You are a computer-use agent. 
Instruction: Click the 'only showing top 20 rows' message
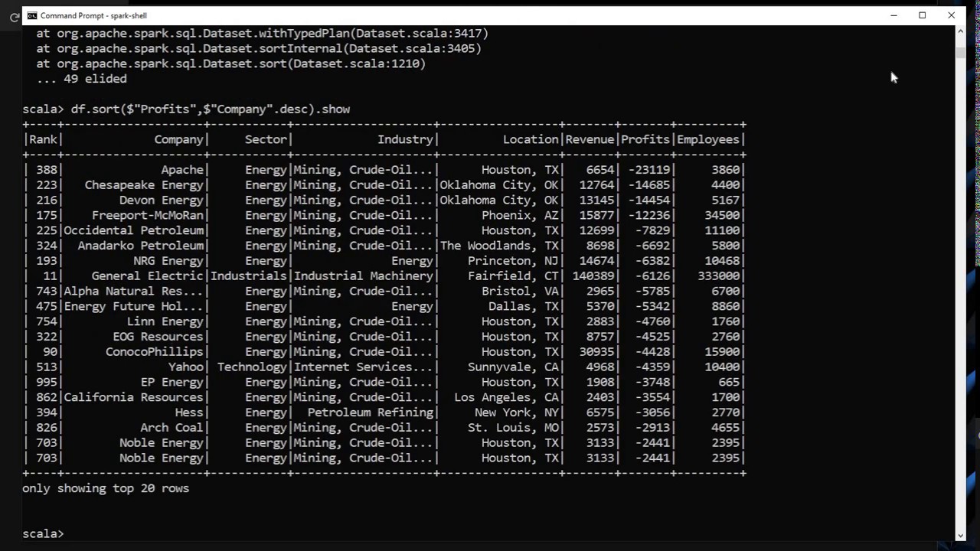pyautogui.click(x=106, y=488)
